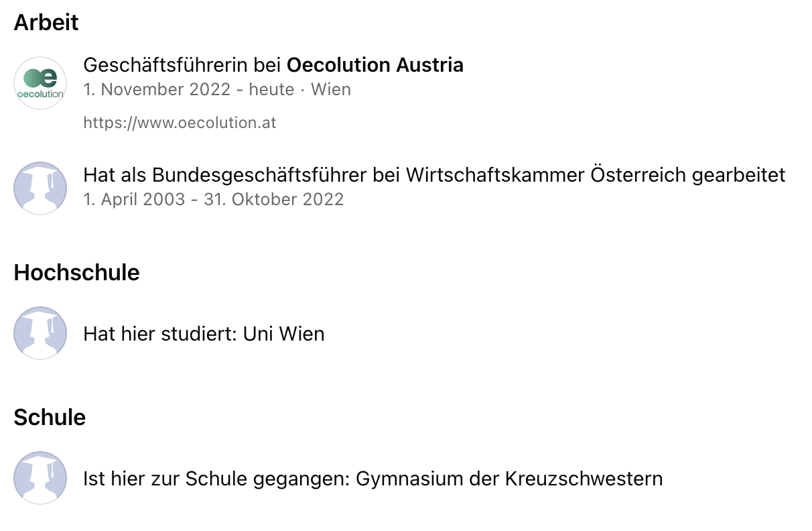Select the Schule section heading
Viewport: 812px width, 531px height.
pyautogui.click(x=50, y=418)
